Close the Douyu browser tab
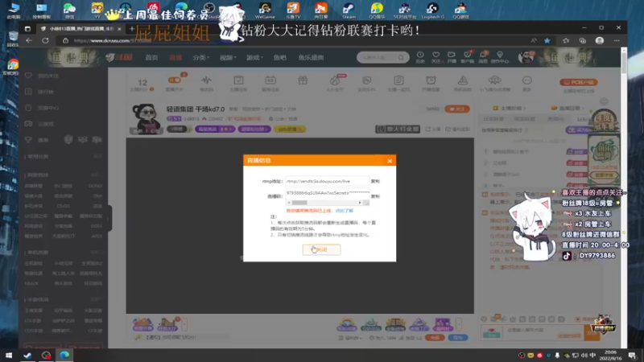Image resolution: width=644 pixels, height=362 pixels. pyautogui.click(x=119, y=29)
